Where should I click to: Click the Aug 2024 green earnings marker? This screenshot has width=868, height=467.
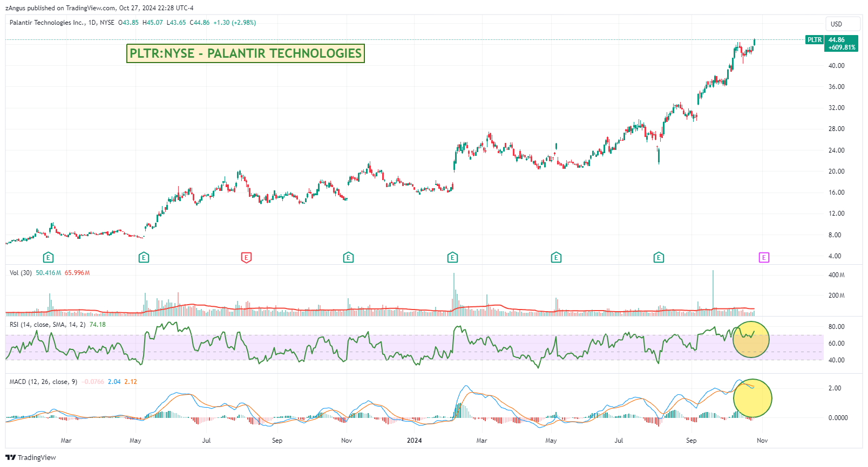tap(659, 258)
